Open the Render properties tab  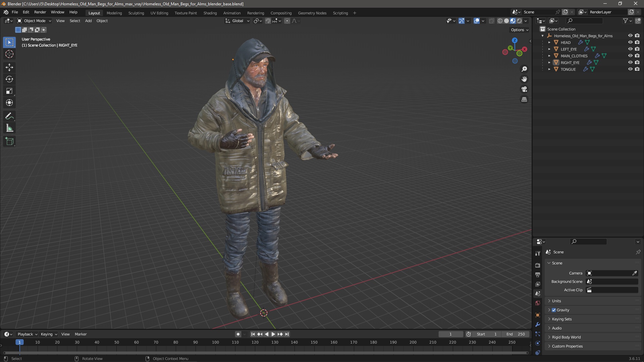(538, 265)
